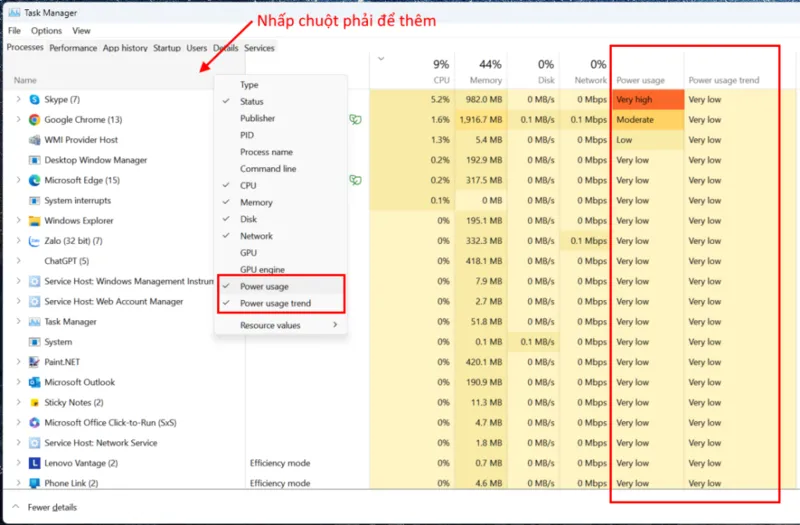The image size is (800, 525).
Task: Expand the ChatGPT (5) group
Action: pyautogui.click(x=18, y=261)
